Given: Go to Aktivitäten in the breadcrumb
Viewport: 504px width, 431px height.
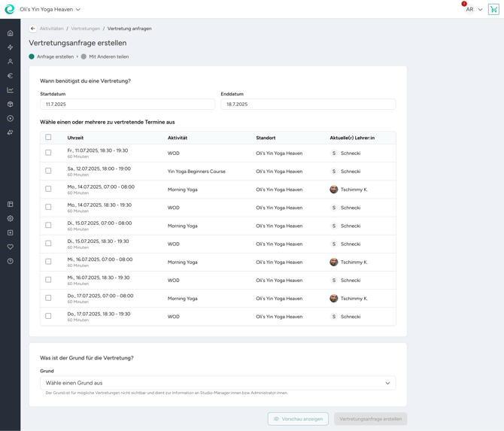Looking at the screenshot, I should pos(52,29).
